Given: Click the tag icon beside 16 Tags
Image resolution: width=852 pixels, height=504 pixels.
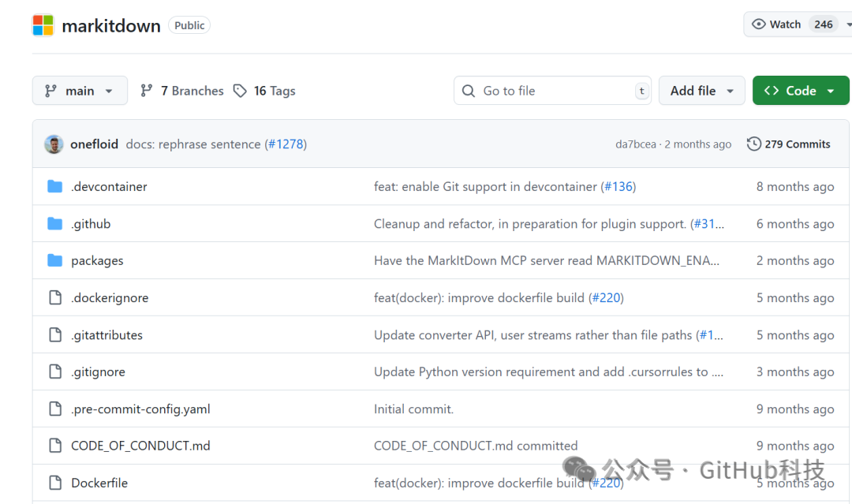Looking at the screenshot, I should [240, 91].
